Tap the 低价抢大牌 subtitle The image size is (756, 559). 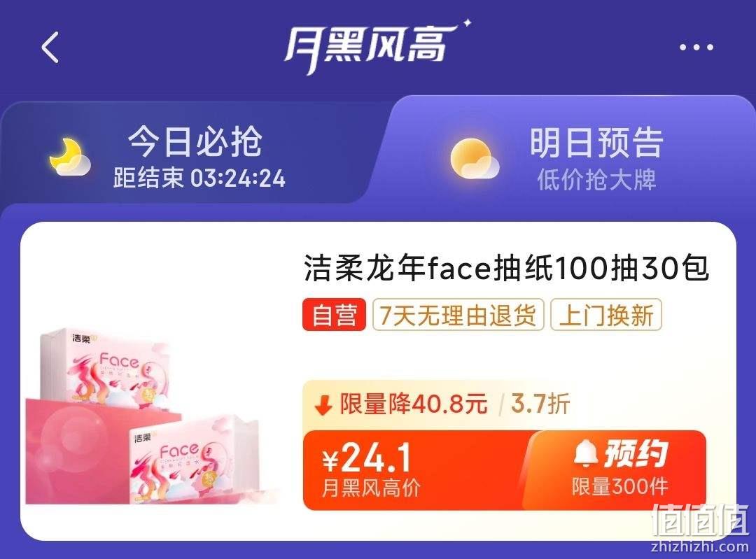tap(597, 180)
